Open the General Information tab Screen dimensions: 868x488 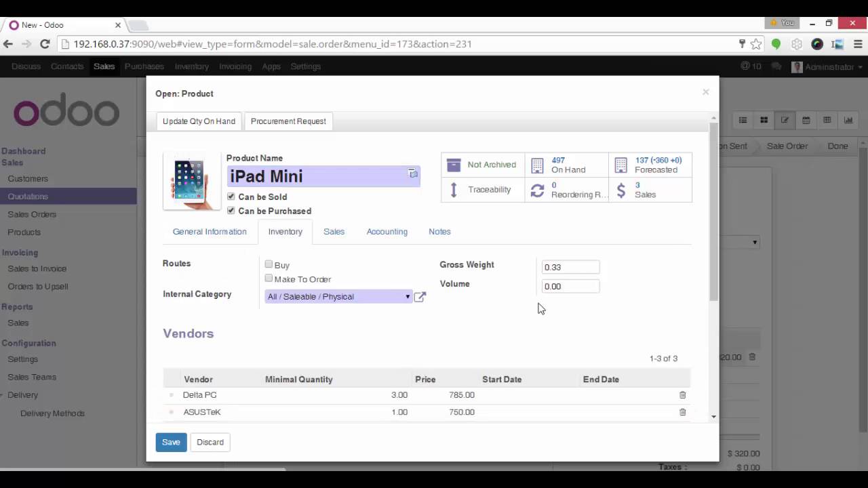tap(210, 232)
